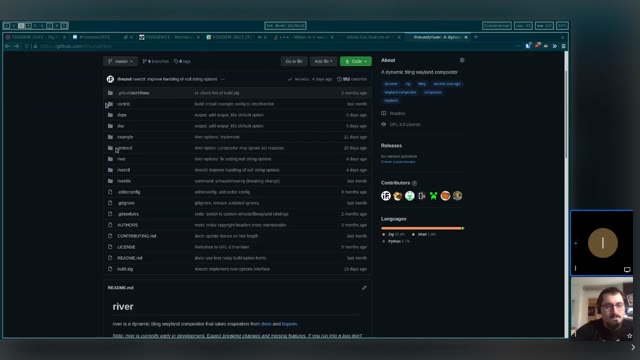Screen dimensions: 640x360
Task: Switch to the FOSDEM21 - Pentabarf tab
Action: pyautogui.click(x=169, y=37)
